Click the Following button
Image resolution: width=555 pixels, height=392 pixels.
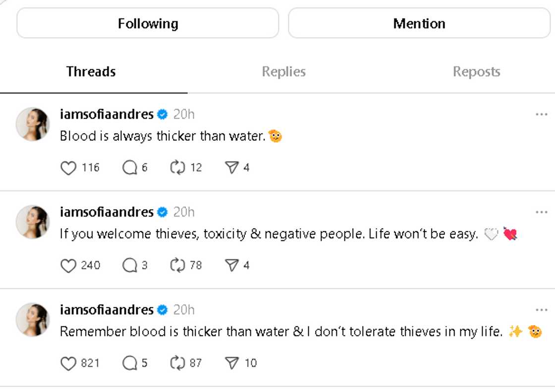[x=148, y=23]
